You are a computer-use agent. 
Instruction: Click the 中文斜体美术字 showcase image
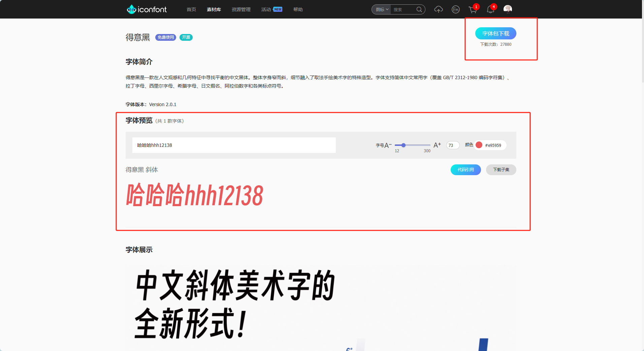tap(321, 308)
